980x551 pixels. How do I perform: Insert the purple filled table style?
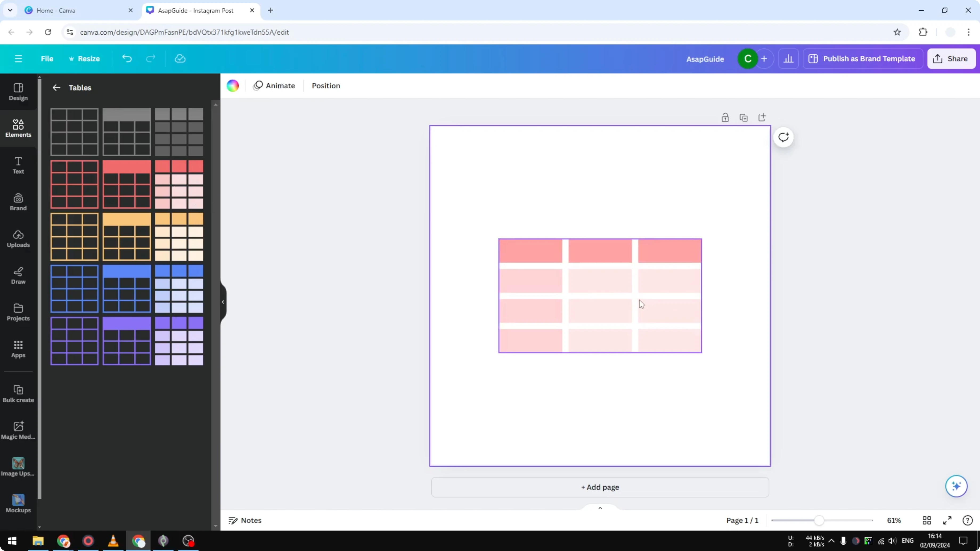click(179, 341)
